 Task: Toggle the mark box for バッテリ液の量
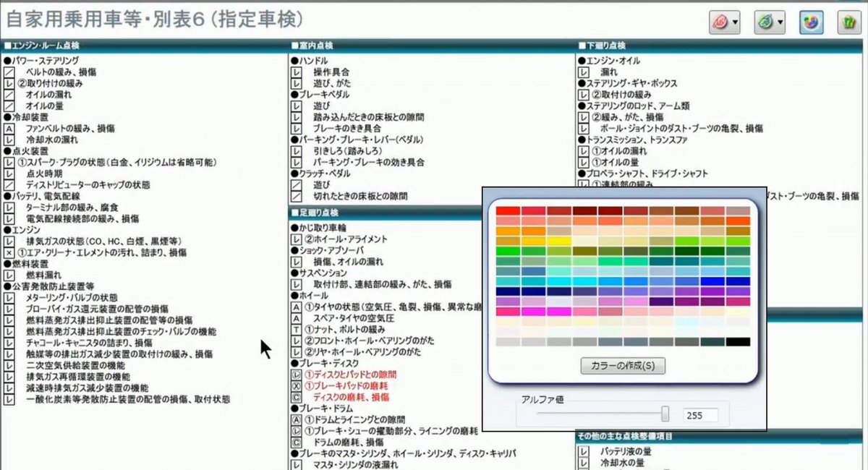coord(583,452)
